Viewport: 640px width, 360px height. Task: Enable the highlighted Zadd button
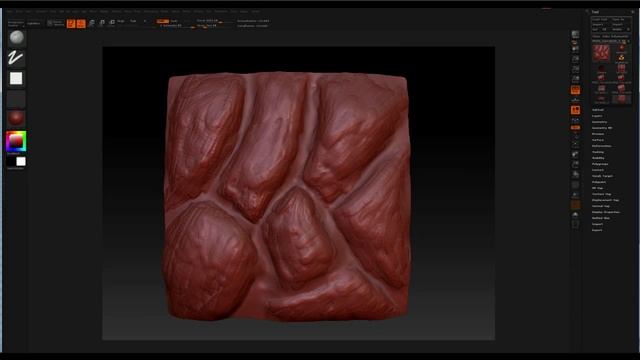(163, 21)
